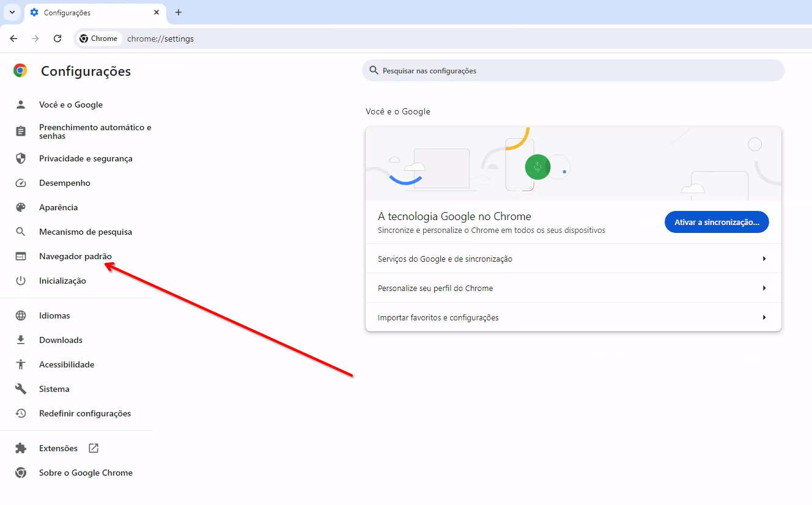Open Navegador padrão settings
The image size is (812, 505).
(x=76, y=256)
